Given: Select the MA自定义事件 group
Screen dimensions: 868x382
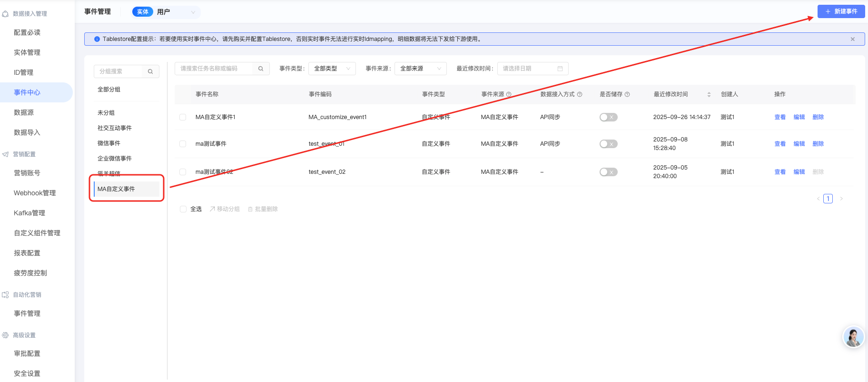Looking at the screenshot, I should (x=127, y=189).
